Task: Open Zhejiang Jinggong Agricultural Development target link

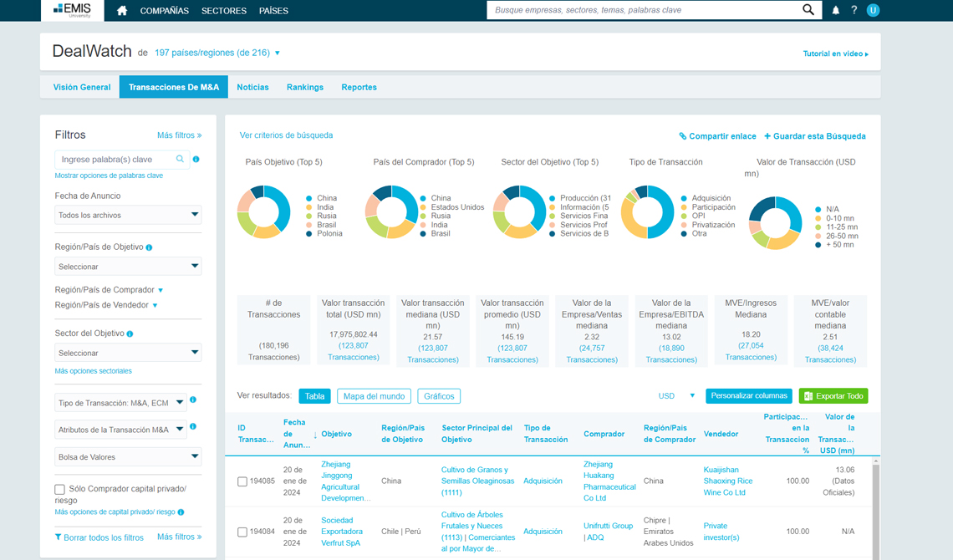Action: click(x=345, y=481)
